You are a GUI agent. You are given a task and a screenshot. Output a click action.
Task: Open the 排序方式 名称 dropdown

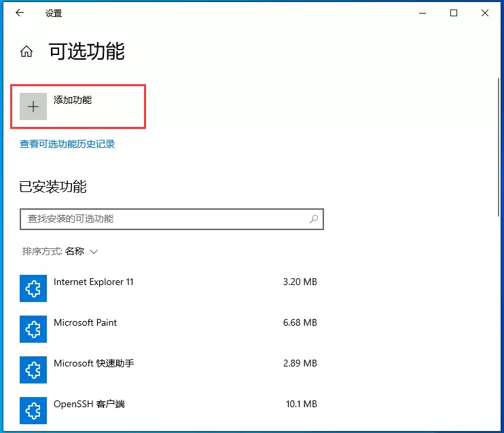point(74,251)
